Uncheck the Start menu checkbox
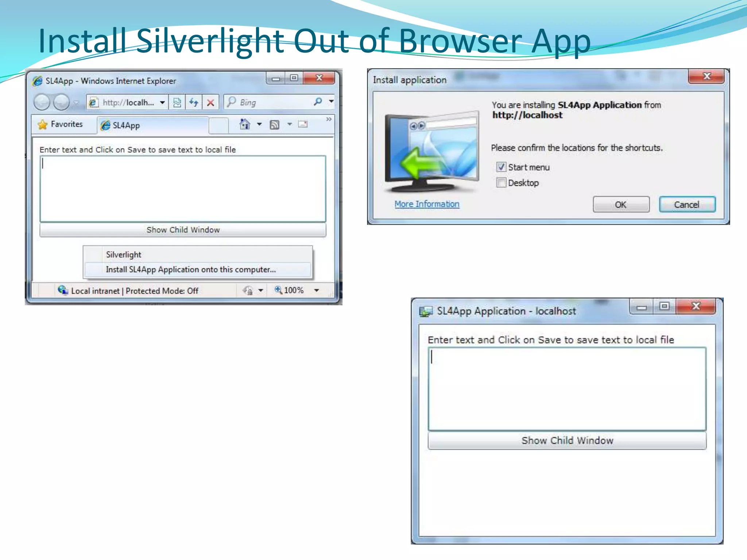The height and width of the screenshot is (560, 747). coord(501,167)
